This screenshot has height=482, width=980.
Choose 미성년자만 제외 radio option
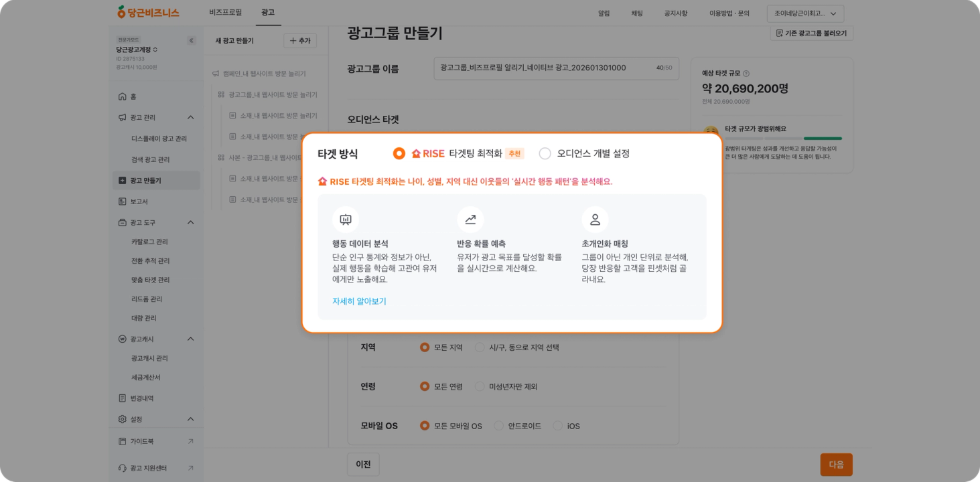point(480,386)
